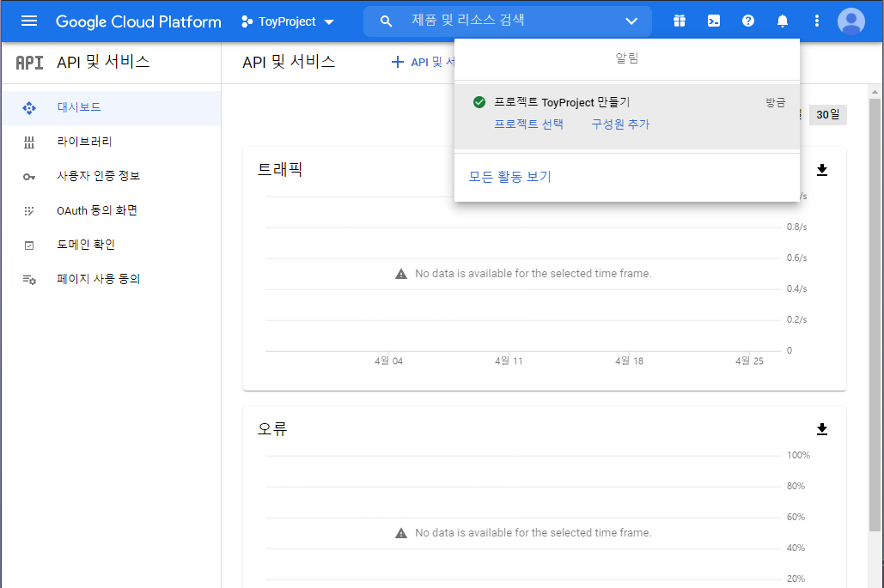Click the 알림 notifications panel header

[627, 58]
